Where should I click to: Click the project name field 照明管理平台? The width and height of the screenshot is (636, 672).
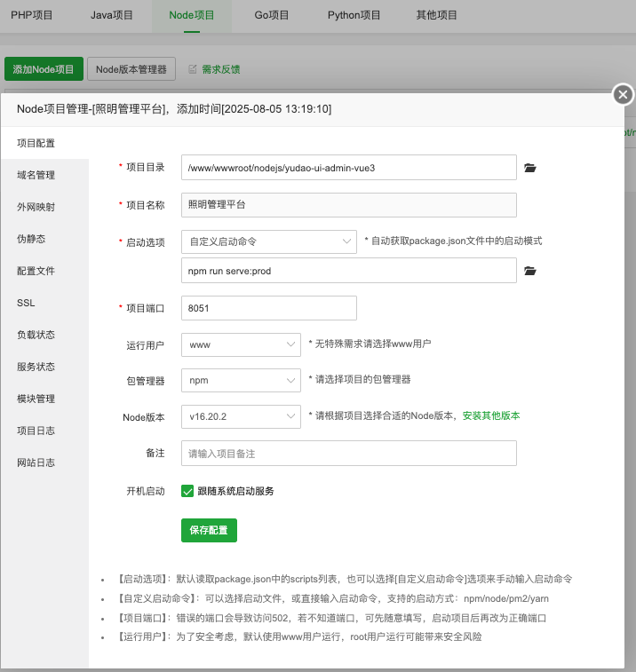(x=349, y=205)
